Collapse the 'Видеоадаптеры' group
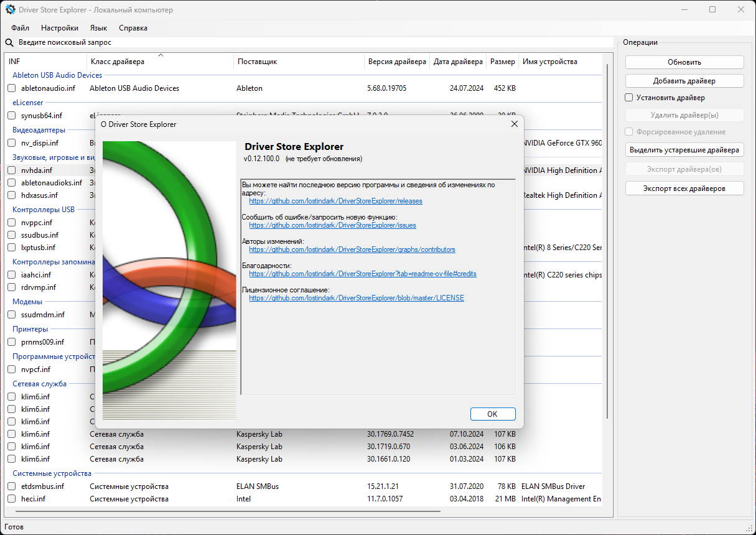This screenshot has height=535, width=756. [x=39, y=130]
